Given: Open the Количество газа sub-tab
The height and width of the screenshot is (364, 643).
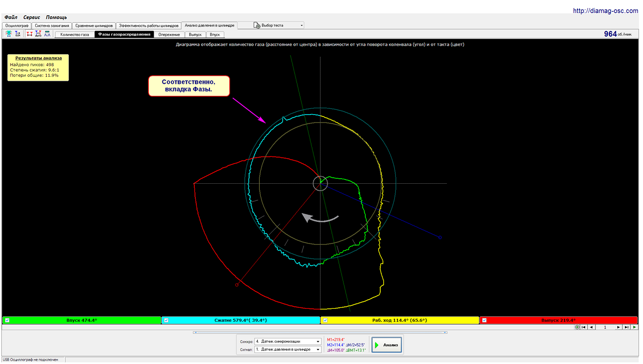Looking at the screenshot, I should click(x=74, y=35).
